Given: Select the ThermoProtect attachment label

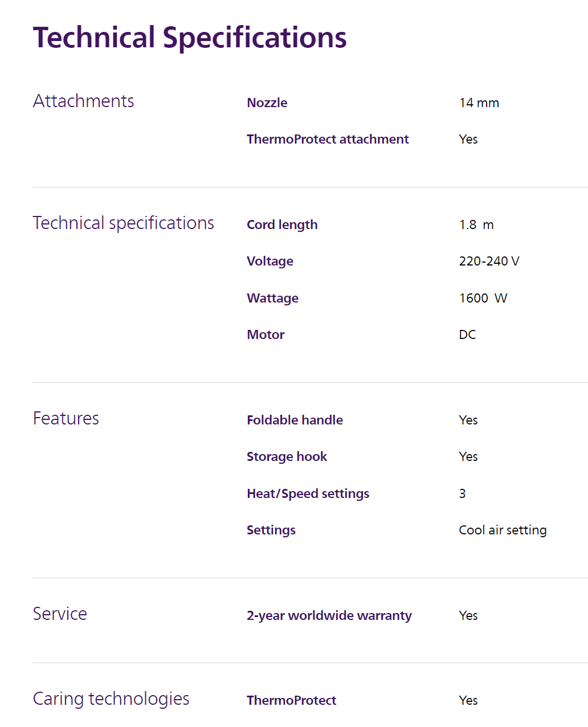Looking at the screenshot, I should 328,139.
